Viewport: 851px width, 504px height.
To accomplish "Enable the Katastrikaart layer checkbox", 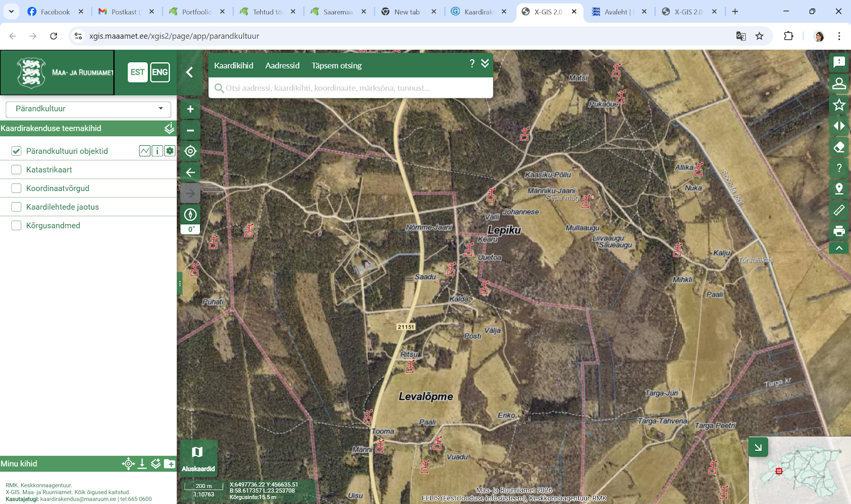I will click(16, 170).
